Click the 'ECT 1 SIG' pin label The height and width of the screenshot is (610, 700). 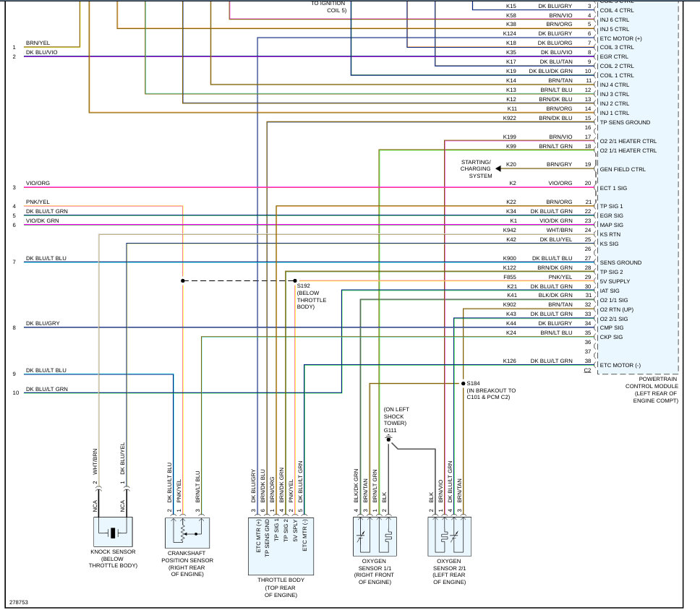pyautogui.click(x=613, y=188)
